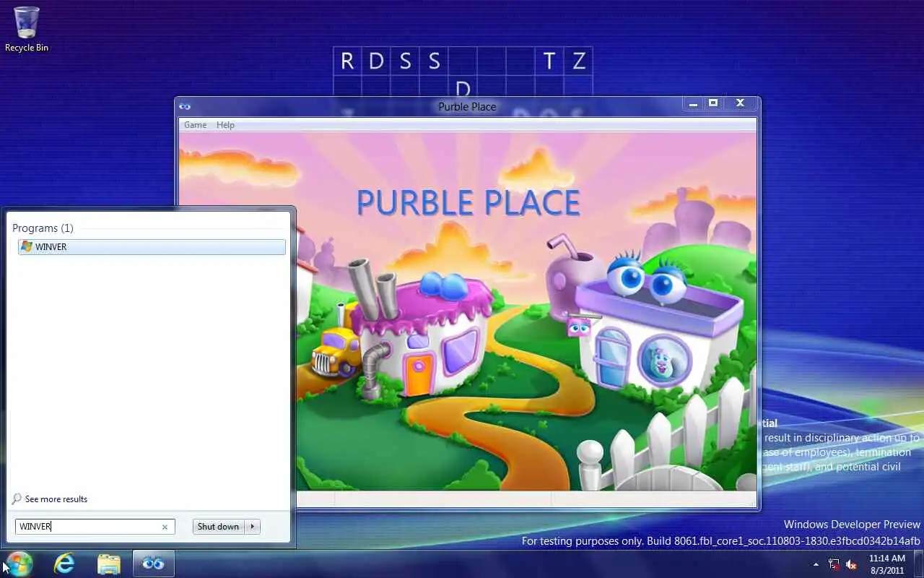Open Windows Explorer folder icon in taskbar

pos(108,564)
